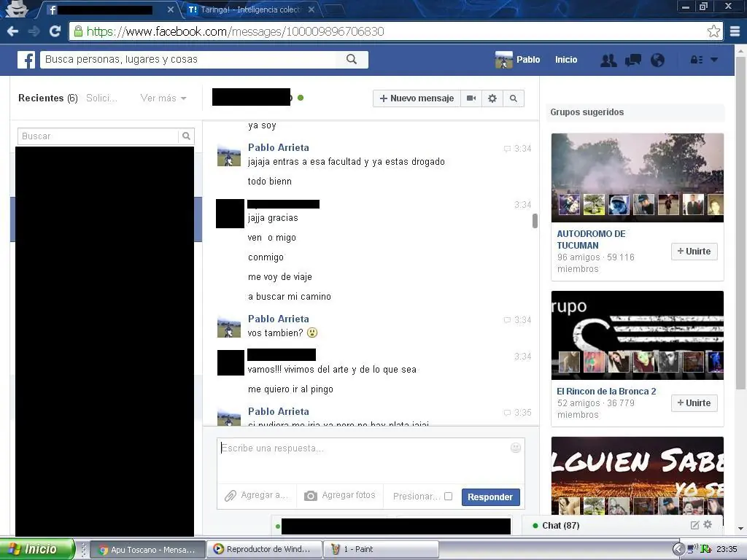Select the Recientes (6) tab
This screenshot has height=560, width=747.
tap(47, 98)
